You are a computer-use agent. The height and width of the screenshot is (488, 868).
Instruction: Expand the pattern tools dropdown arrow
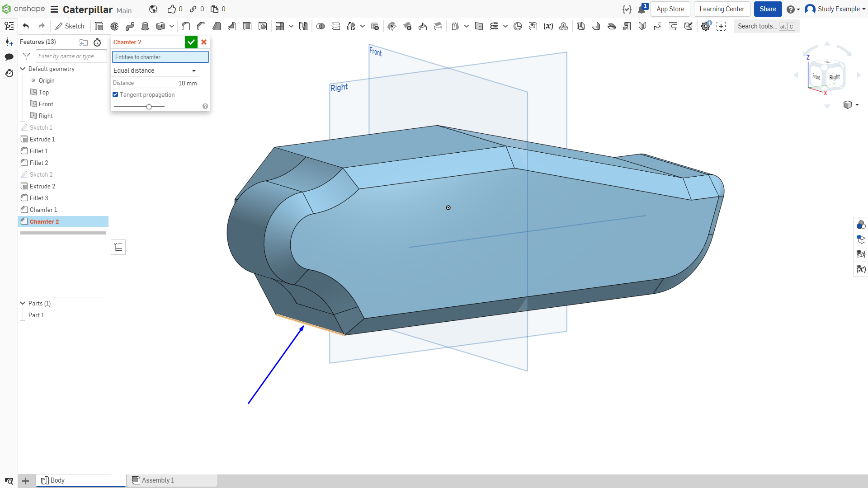291,26
